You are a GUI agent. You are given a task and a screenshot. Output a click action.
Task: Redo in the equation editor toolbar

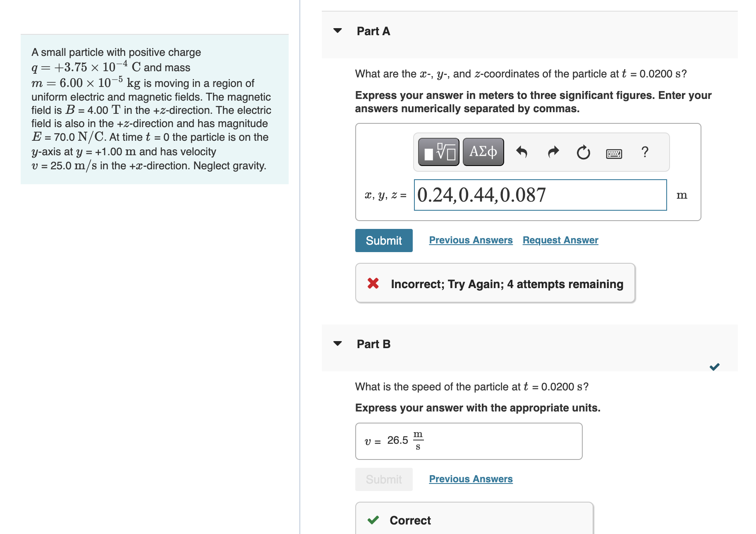click(x=553, y=152)
